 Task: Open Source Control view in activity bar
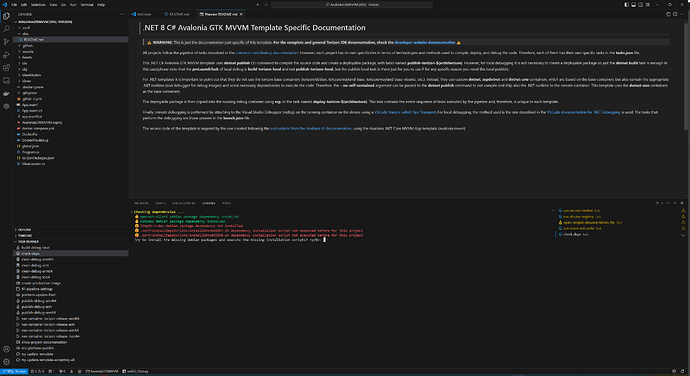6,42
